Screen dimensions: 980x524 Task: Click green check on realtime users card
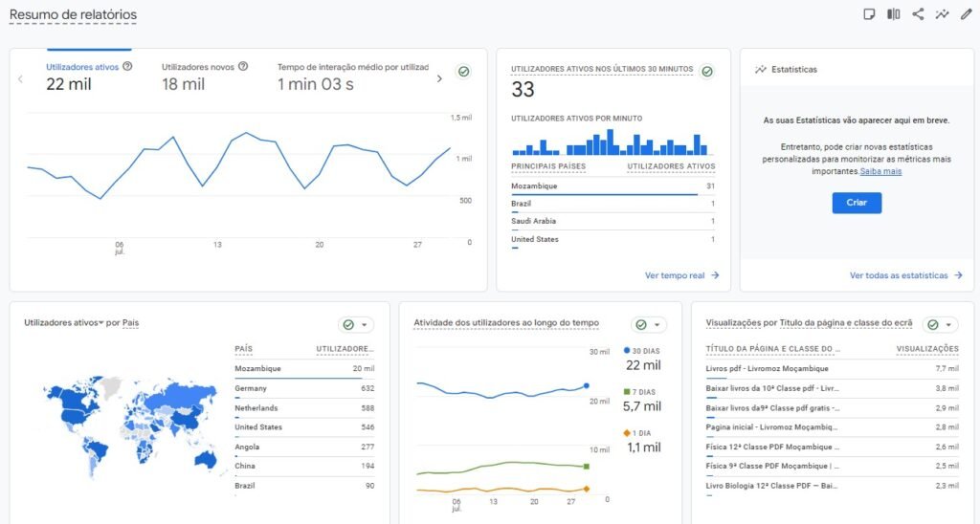coord(707,72)
